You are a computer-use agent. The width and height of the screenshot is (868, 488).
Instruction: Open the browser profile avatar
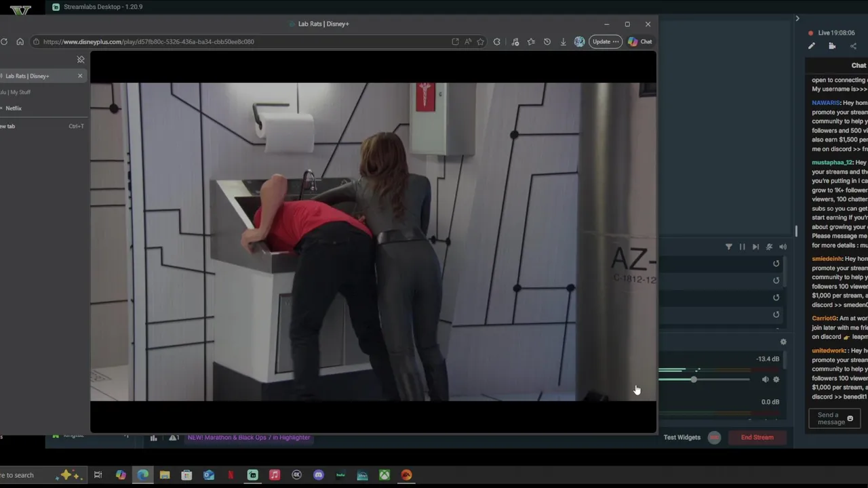[579, 41]
